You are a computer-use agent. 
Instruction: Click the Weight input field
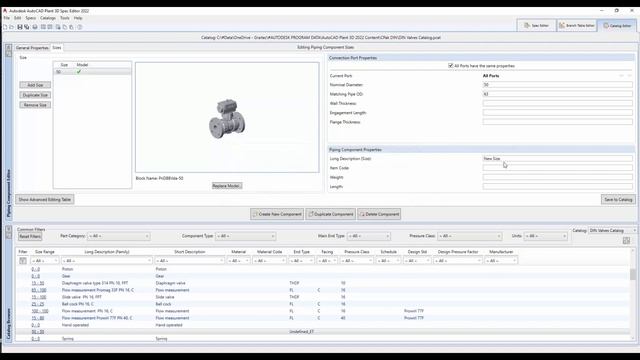[x=558, y=177]
